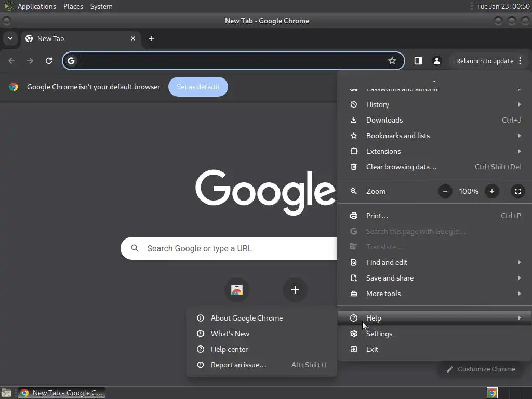Click the 100% zoom value
Image resolution: width=532 pixels, height=399 pixels.
(x=469, y=191)
